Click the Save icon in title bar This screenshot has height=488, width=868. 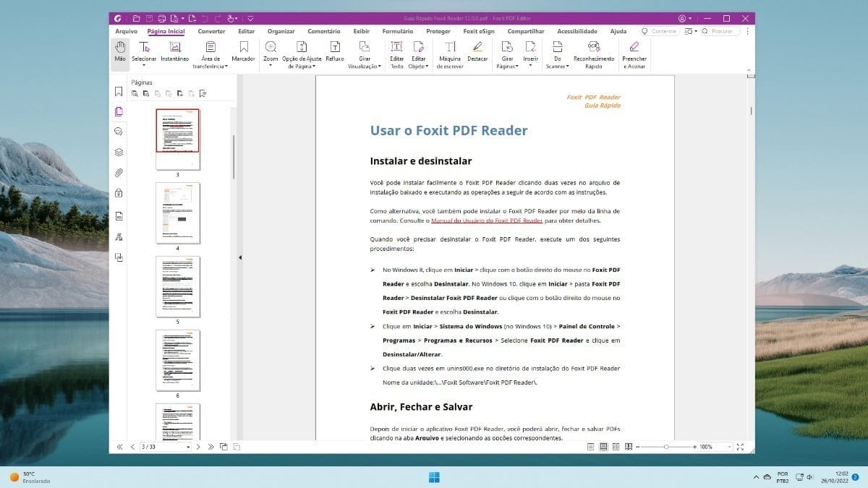(x=148, y=18)
